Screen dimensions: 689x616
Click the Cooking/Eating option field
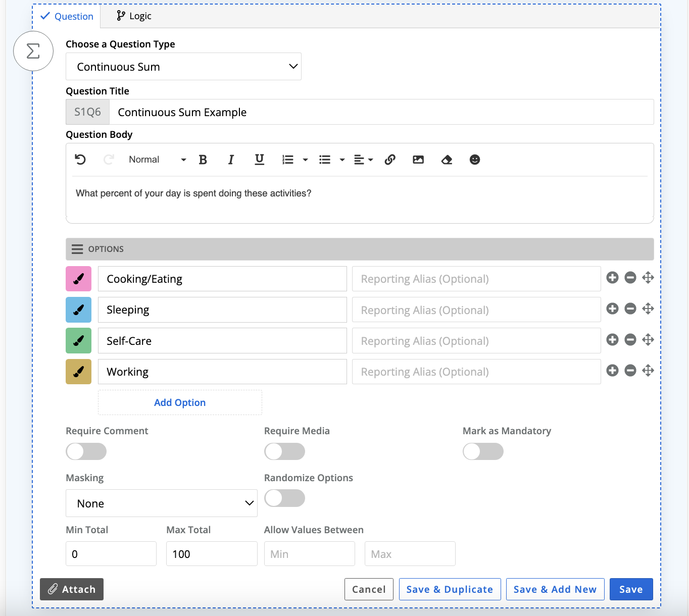pos(222,279)
